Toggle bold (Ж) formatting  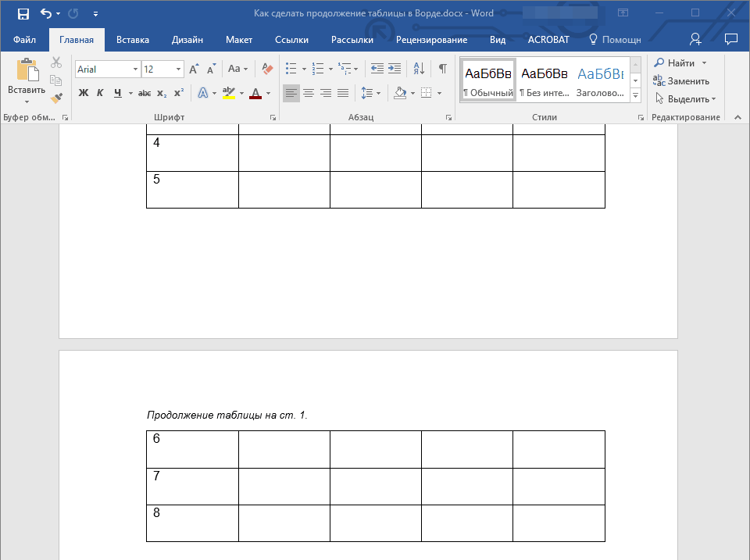[84, 93]
